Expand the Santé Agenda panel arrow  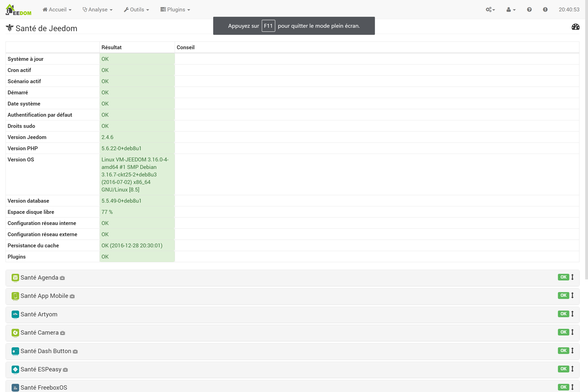pos(573,277)
